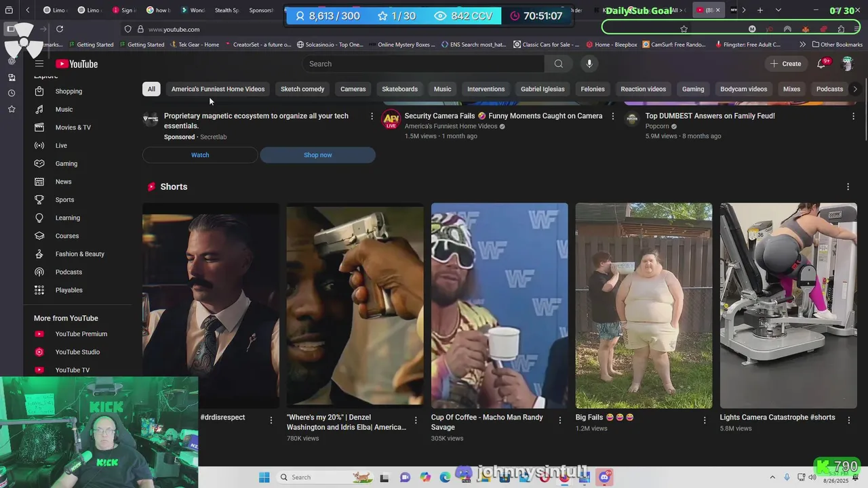Go to YouTube home via the logo
868x488 pixels.
[77, 64]
